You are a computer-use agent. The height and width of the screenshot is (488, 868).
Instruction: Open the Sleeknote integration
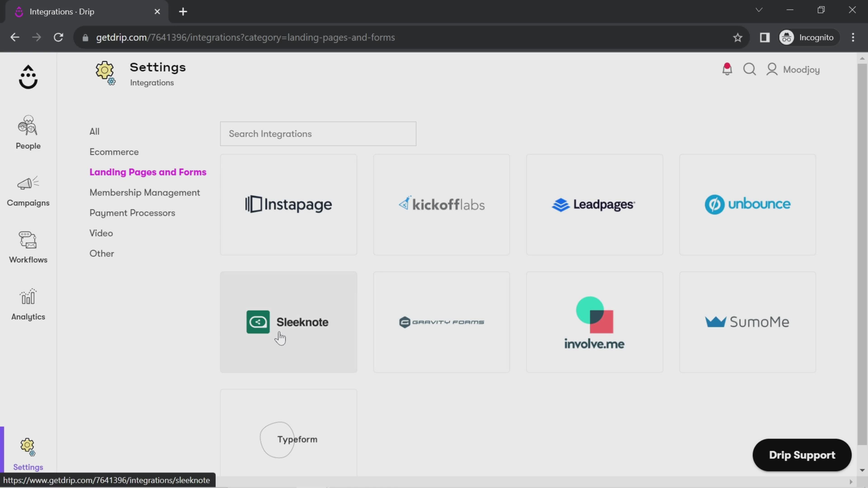[x=288, y=322]
